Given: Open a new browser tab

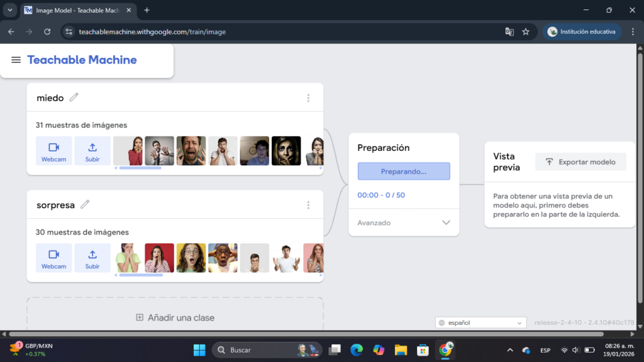Looking at the screenshot, I should pyautogui.click(x=147, y=10).
